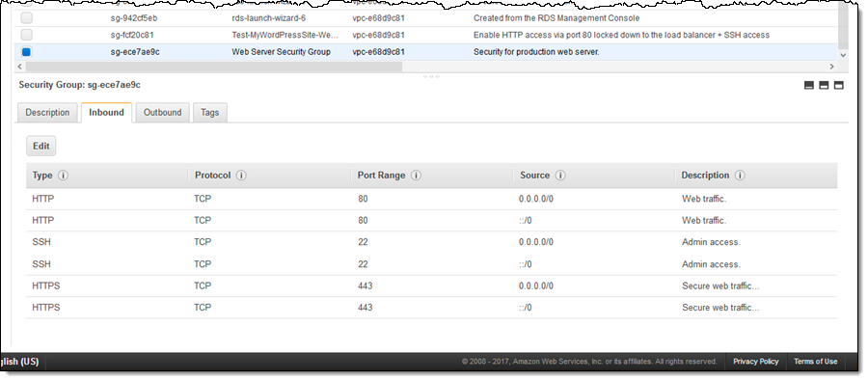Open the Privacy Policy link
The image size is (868, 381).
(x=756, y=362)
